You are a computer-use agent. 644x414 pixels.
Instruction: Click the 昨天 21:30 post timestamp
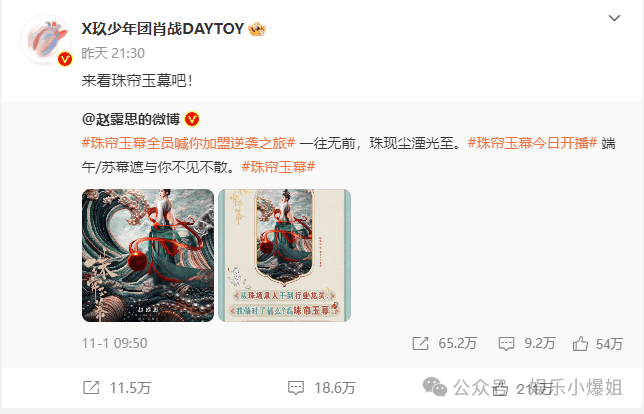113,53
